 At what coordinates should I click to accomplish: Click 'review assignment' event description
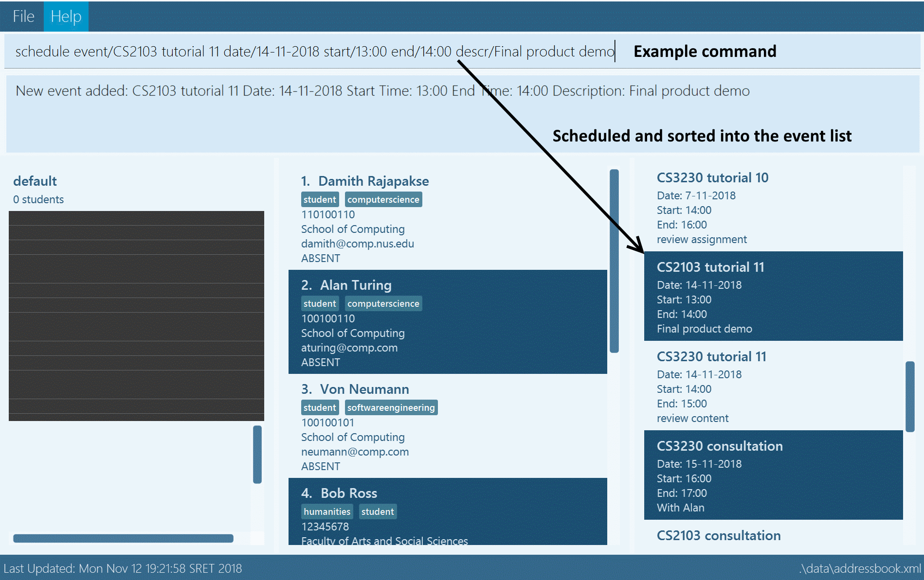[702, 239]
